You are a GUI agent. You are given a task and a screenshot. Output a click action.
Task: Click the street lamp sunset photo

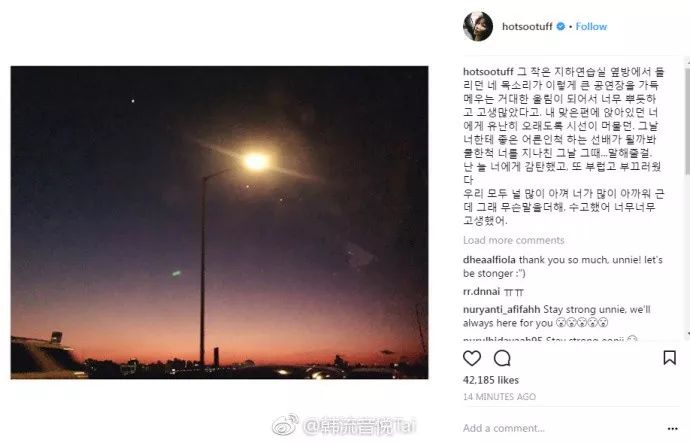tap(219, 222)
